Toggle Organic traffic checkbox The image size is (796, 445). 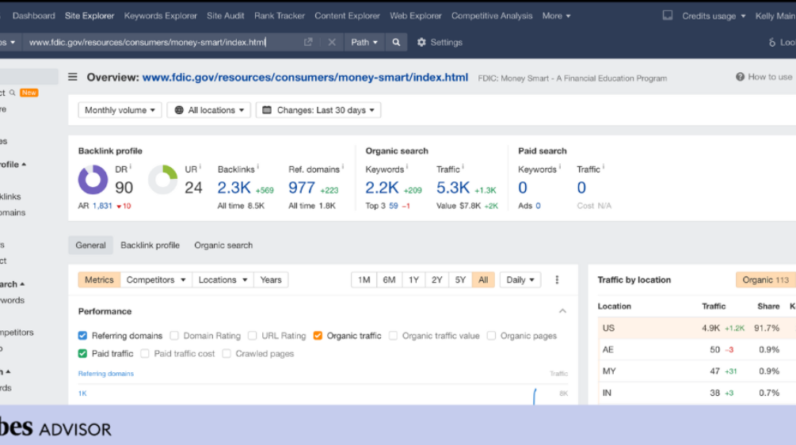tap(318, 335)
